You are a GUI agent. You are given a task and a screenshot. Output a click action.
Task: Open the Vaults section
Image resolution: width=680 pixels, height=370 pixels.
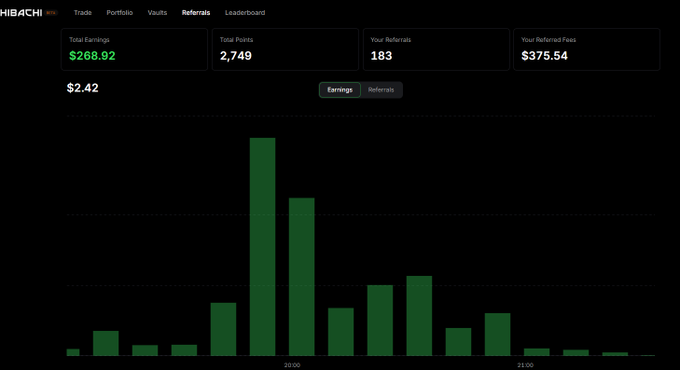[x=157, y=13]
